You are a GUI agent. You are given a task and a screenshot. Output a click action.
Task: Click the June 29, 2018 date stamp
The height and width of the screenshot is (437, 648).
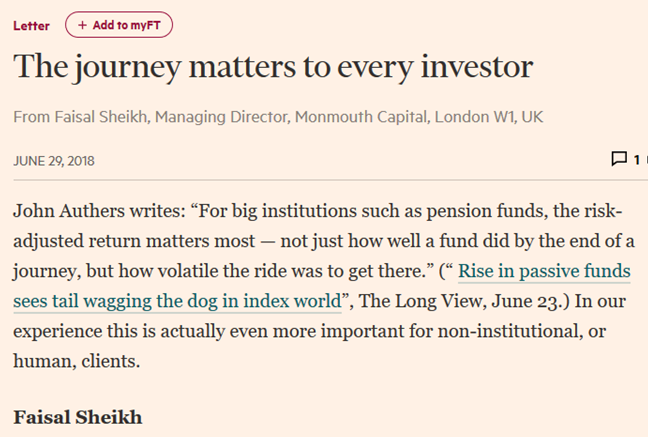pos(54,161)
